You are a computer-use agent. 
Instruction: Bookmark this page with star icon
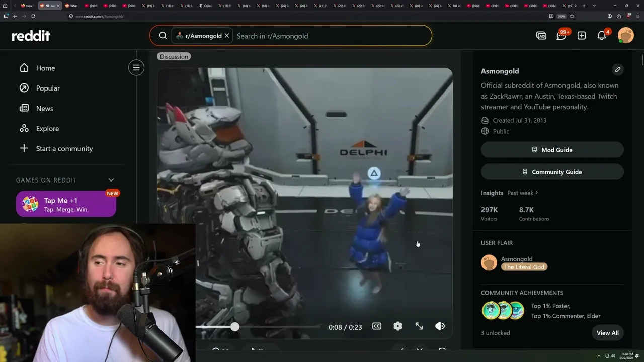[572, 16]
